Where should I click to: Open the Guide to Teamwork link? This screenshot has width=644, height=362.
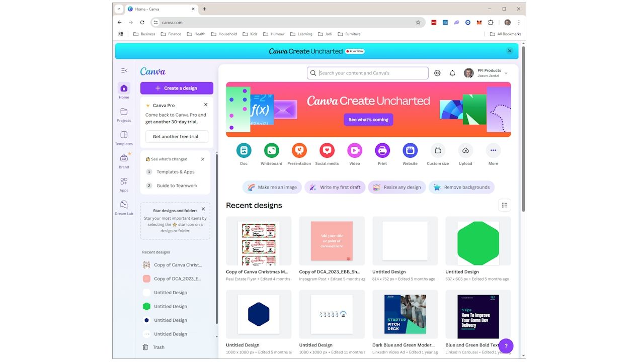coord(177,186)
